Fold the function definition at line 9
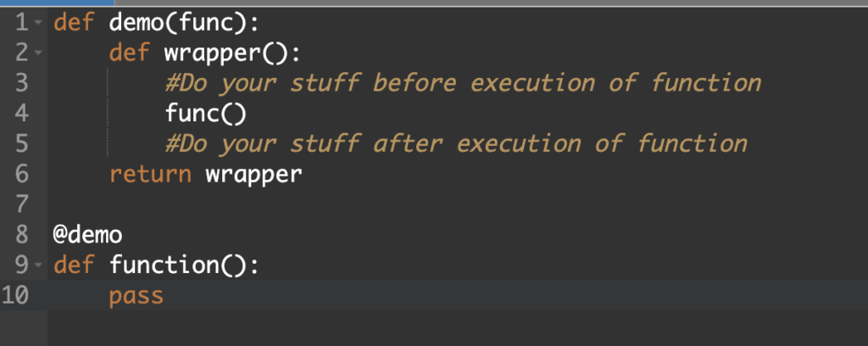The image size is (868, 346). (38, 265)
